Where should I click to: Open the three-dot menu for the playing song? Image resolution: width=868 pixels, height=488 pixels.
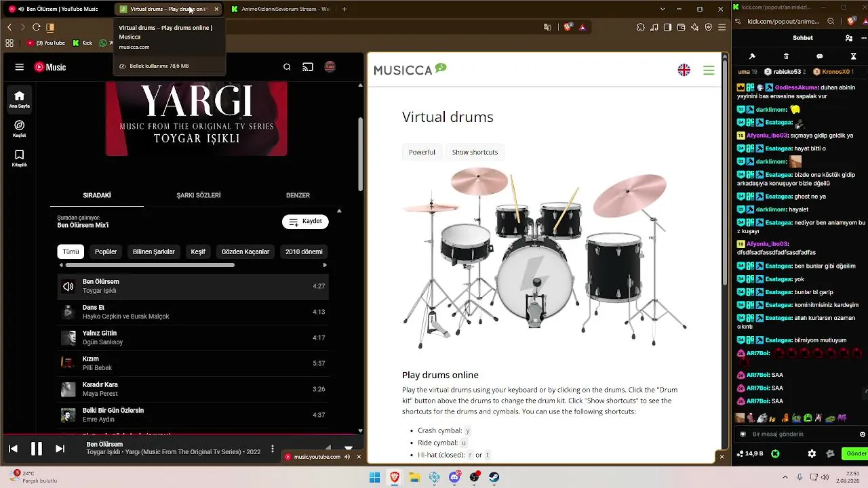coord(273,449)
